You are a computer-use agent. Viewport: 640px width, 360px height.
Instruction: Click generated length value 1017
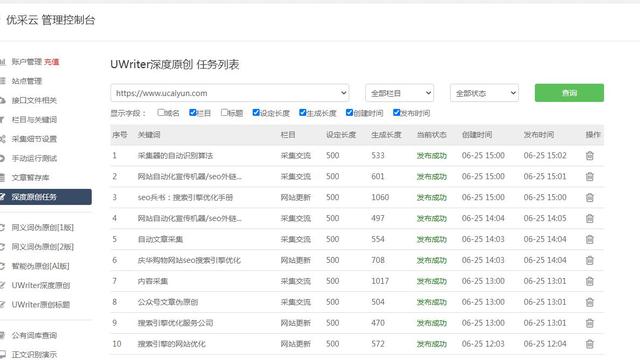[x=380, y=281]
